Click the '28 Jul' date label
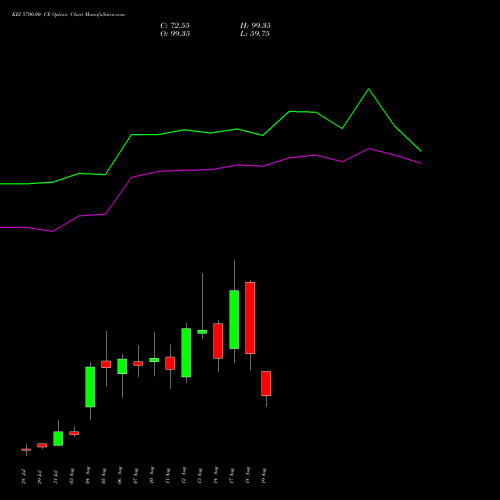The height and width of the screenshot is (500, 500). click(x=24, y=476)
